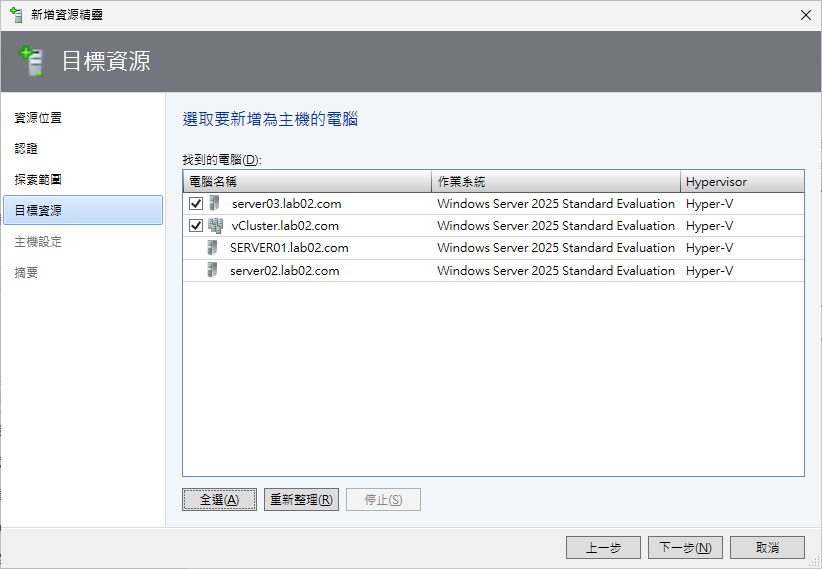Click the server icon beside server02.lab02.com
The width and height of the screenshot is (822, 569).
[212, 270]
